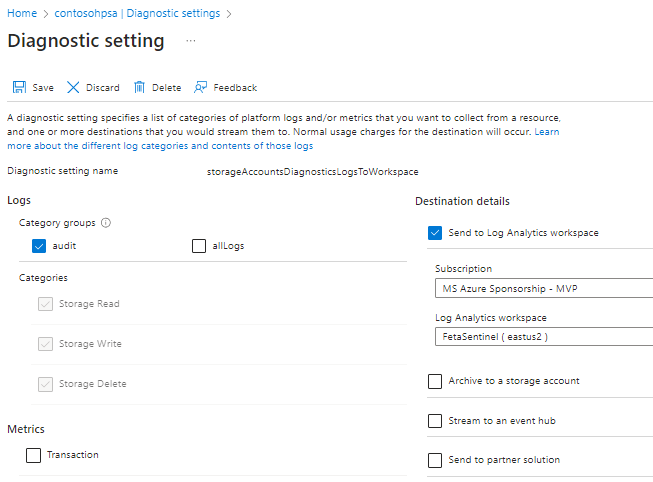Click the Save disk icon
The height and width of the screenshot is (482, 653).
point(19,88)
